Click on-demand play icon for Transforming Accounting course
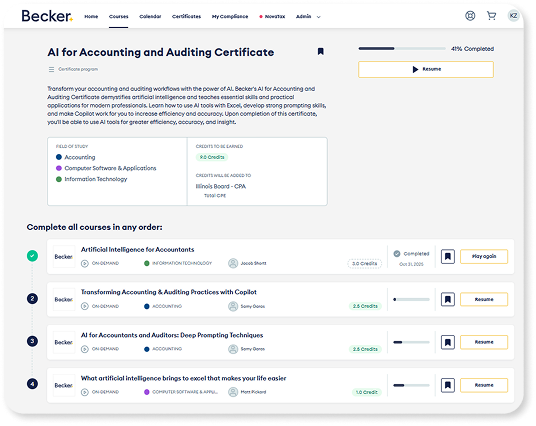The height and width of the screenshot is (426, 536). 85,306
